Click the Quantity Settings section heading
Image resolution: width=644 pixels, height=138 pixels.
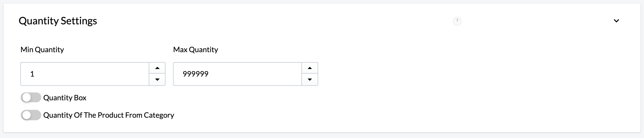pos(58,21)
